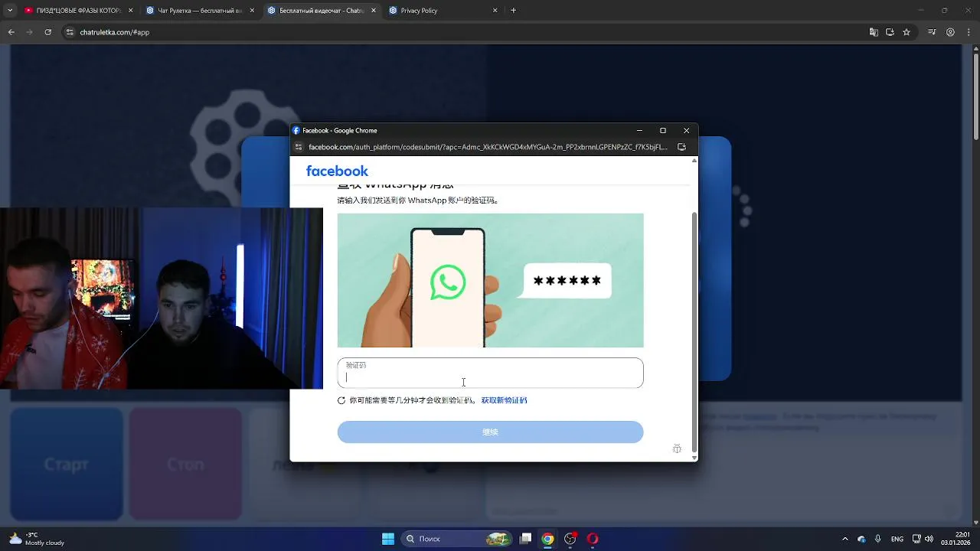
Task: Open the Privacy Policy tab
Action: (443, 11)
